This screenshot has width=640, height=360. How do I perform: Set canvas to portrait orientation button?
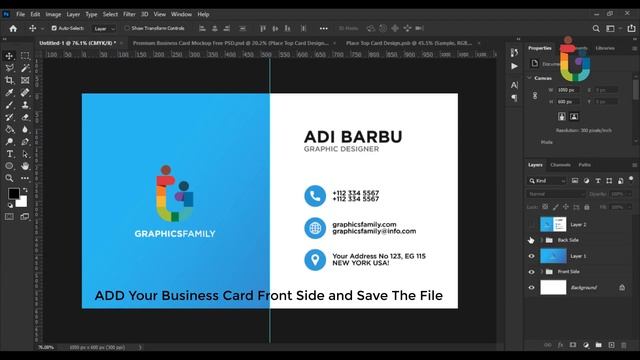pos(562,116)
